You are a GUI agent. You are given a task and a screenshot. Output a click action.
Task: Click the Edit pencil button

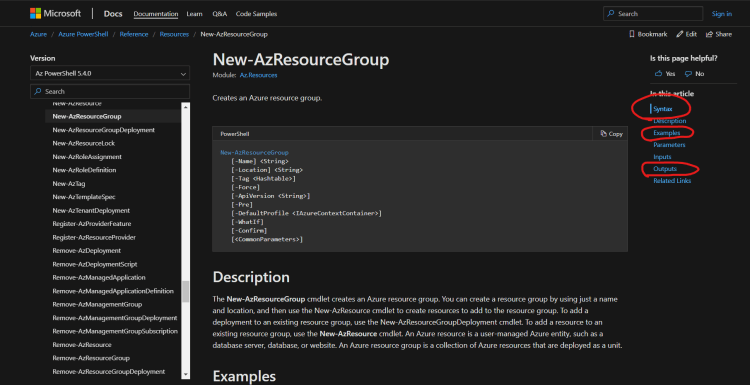pos(686,34)
